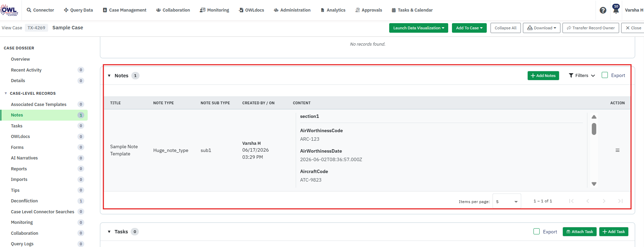This screenshot has height=247, width=644.
Task: Open the Analytics menu
Action: 333,10
